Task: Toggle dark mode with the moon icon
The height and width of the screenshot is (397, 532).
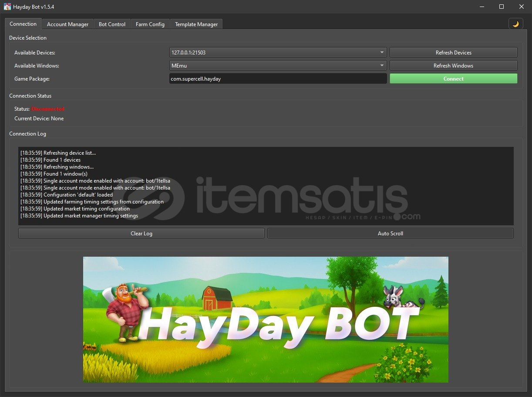Action: pos(515,24)
